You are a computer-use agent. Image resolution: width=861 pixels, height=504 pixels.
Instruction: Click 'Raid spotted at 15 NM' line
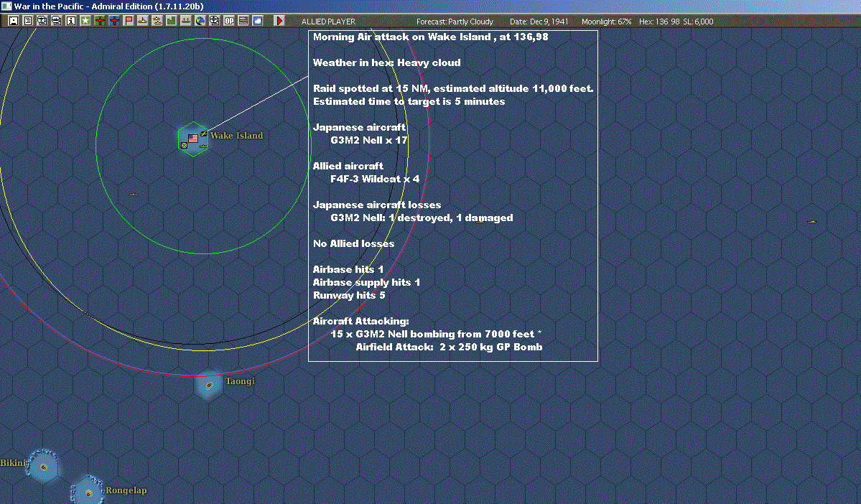[x=371, y=88]
